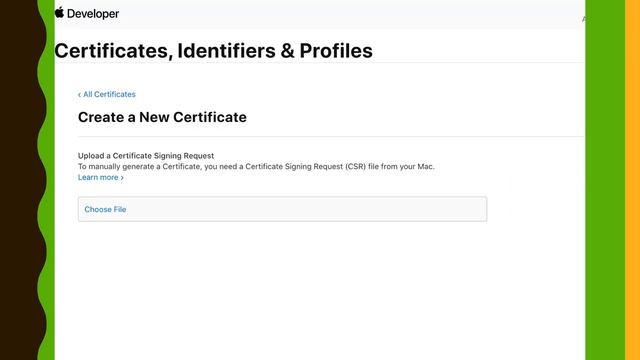This screenshot has height=360, width=640.
Task: Go back to All Certificates
Action: click(107, 94)
